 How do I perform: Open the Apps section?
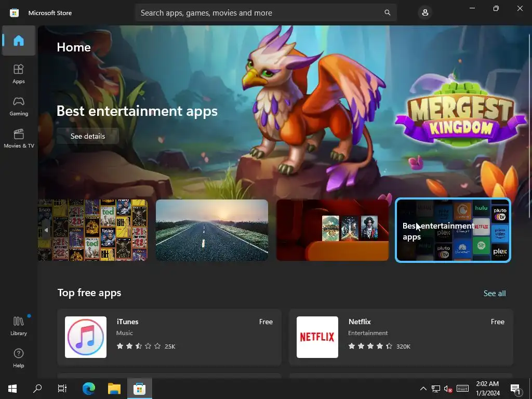point(19,74)
